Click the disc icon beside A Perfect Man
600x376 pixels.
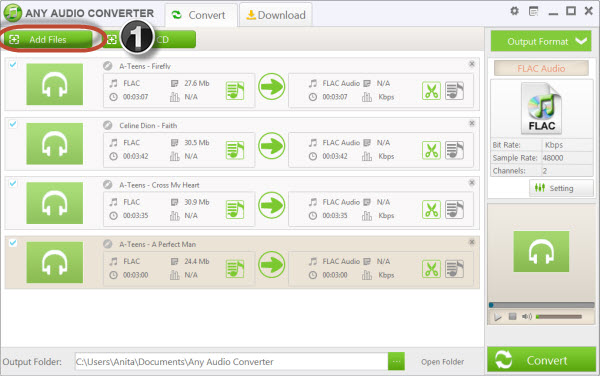[x=108, y=244]
